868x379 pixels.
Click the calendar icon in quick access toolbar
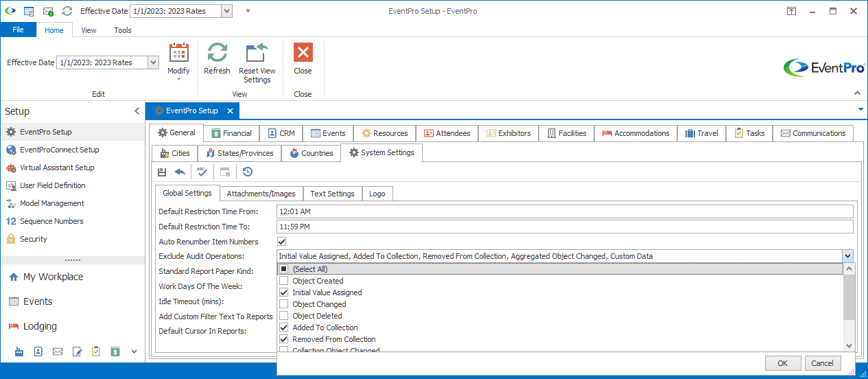click(29, 11)
